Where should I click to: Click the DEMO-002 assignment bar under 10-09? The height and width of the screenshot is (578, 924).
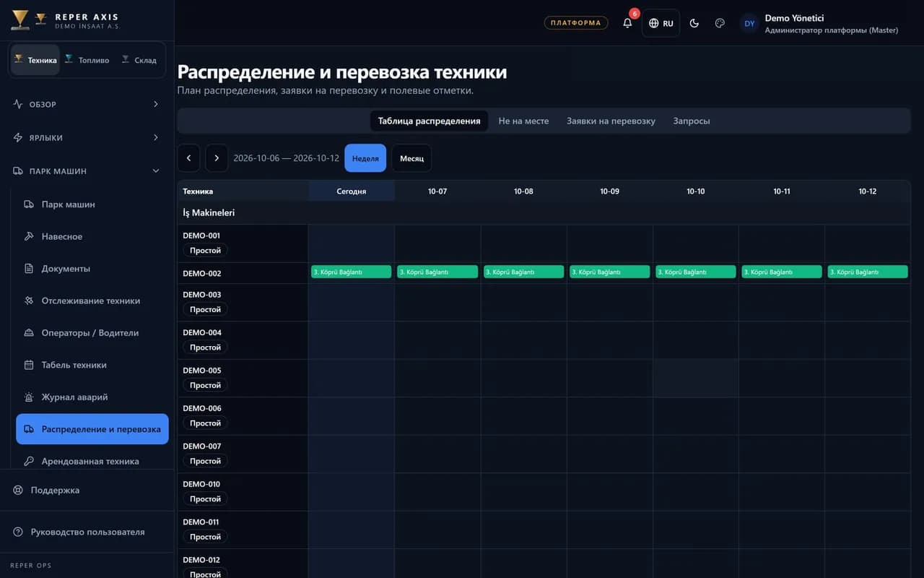610,272
